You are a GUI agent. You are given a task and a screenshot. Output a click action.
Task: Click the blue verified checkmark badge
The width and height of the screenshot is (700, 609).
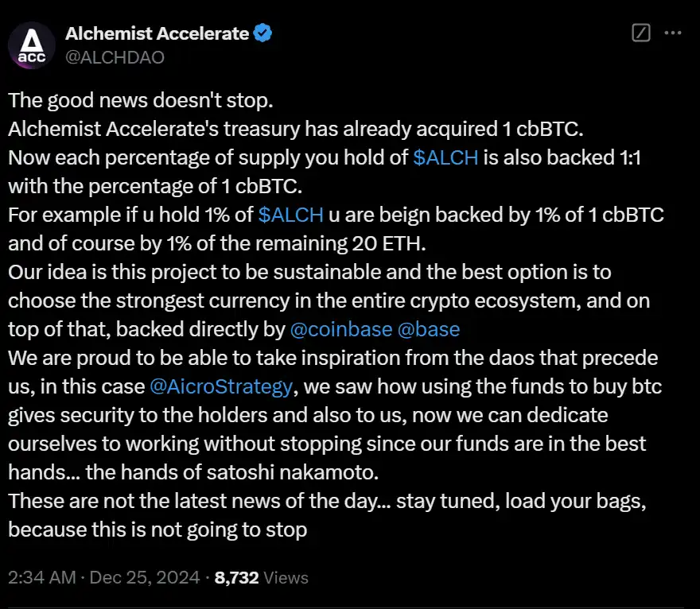(x=264, y=33)
